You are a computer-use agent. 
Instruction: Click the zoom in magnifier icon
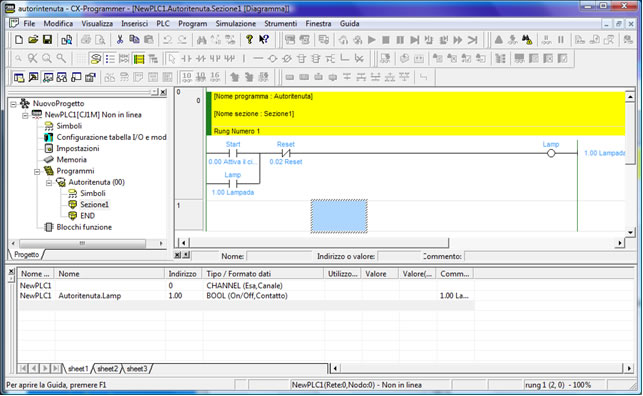pos(47,59)
